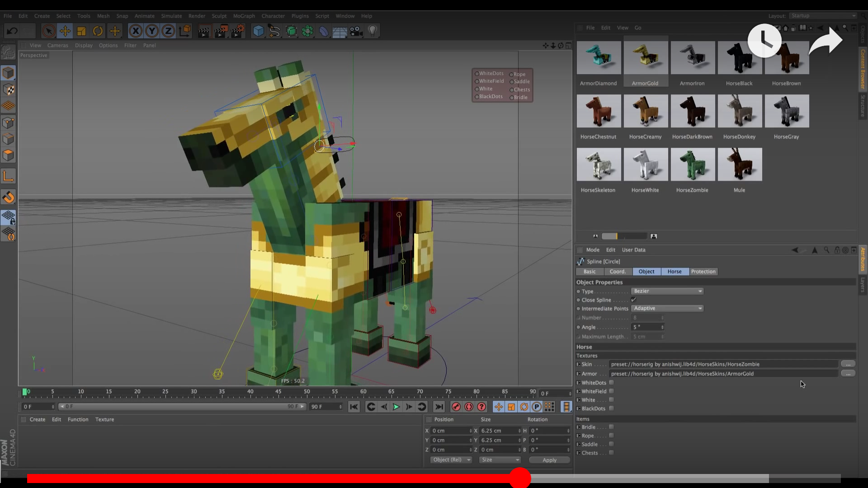
Task: Click the coordinate system icon
Action: pyautogui.click(x=185, y=31)
